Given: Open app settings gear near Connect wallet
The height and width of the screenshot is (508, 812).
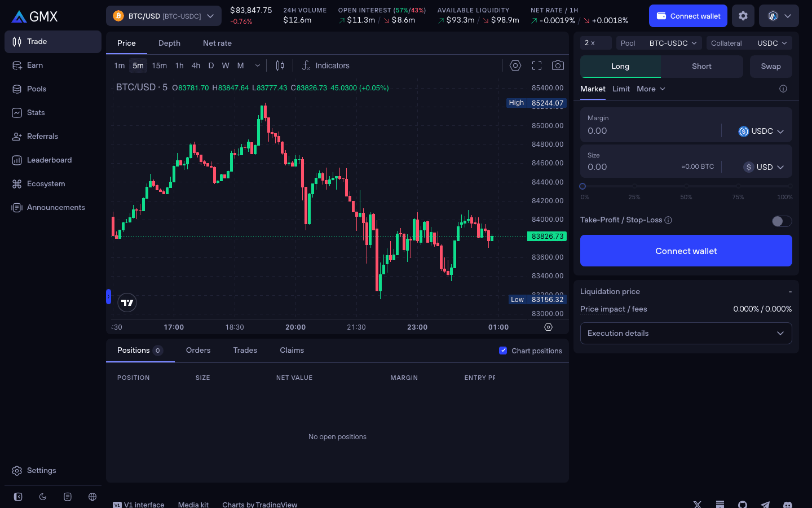Looking at the screenshot, I should tap(743, 16).
